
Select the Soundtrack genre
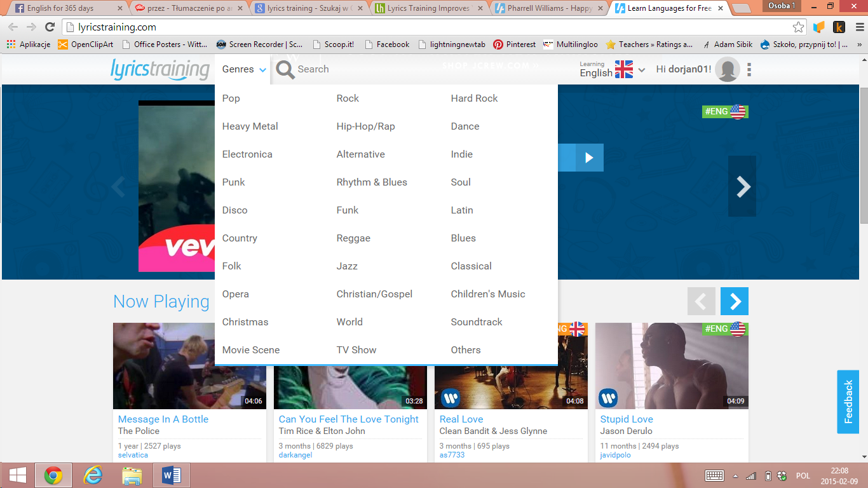pyautogui.click(x=477, y=322)
